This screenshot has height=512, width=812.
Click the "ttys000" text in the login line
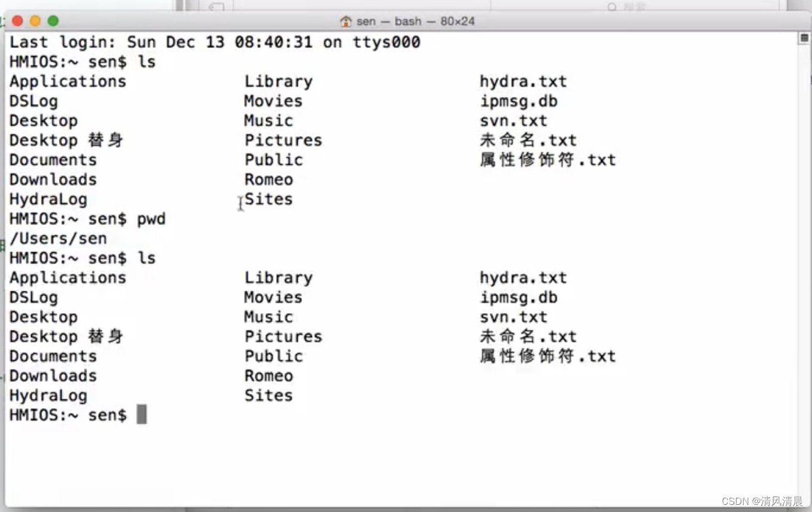tap(386, 42)
